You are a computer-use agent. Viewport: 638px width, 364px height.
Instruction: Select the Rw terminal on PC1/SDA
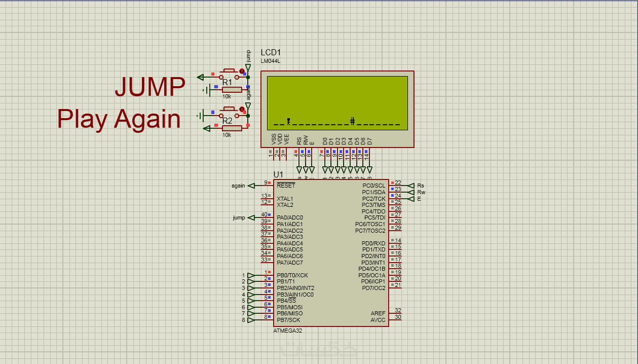411,192
